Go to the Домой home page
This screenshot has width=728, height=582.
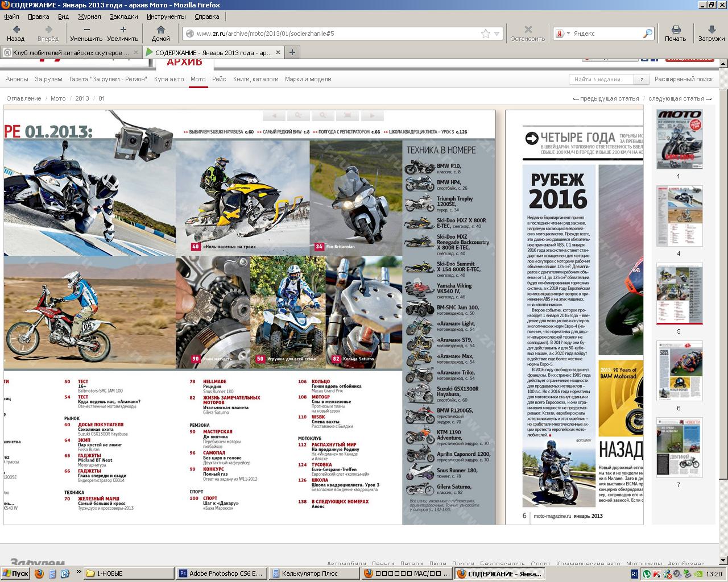(160, 33)
